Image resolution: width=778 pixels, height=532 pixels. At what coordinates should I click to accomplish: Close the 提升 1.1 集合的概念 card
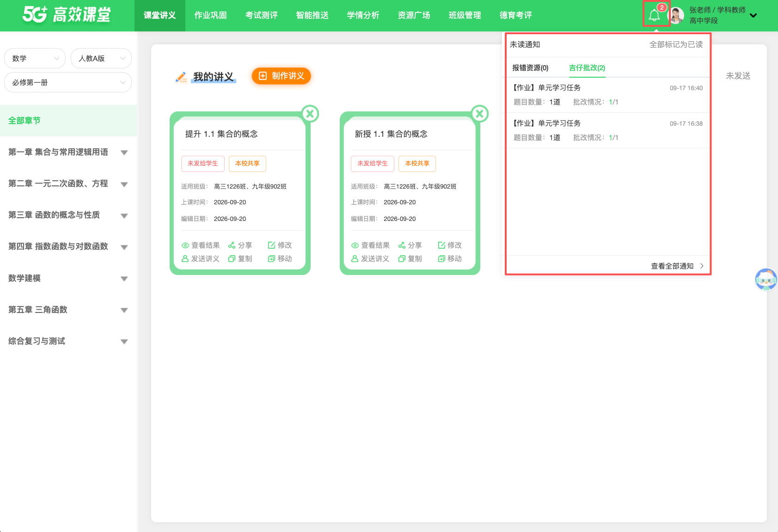point(310,113)
